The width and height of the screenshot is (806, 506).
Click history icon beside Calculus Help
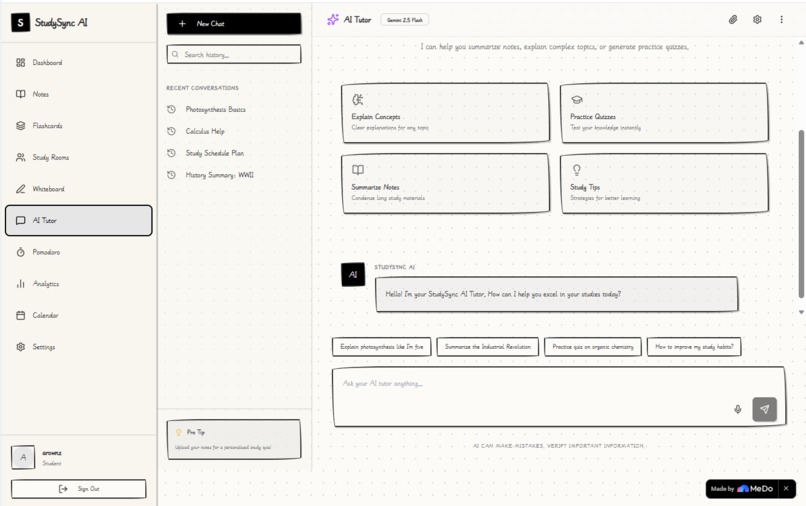(172, 131)
